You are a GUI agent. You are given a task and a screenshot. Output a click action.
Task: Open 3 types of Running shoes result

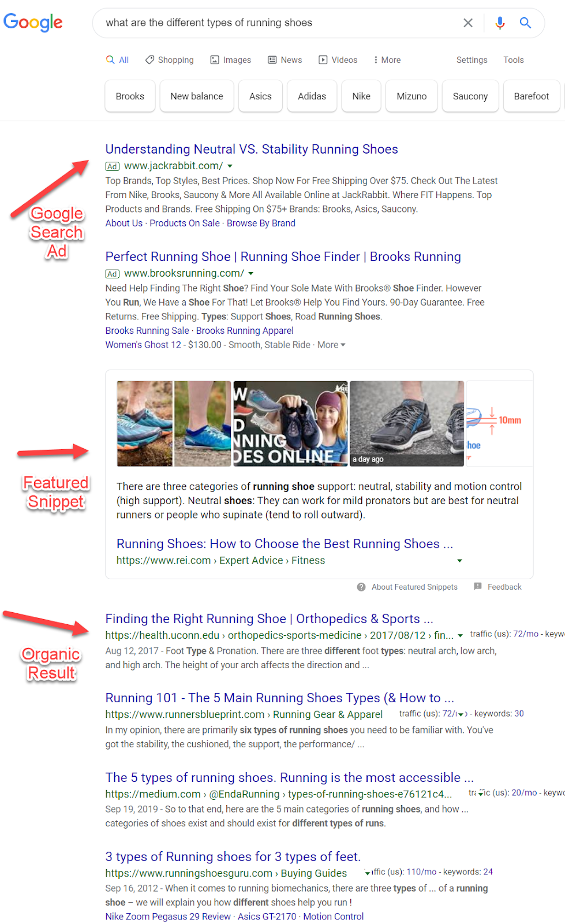pyautogui.click(x=233, y=856)
